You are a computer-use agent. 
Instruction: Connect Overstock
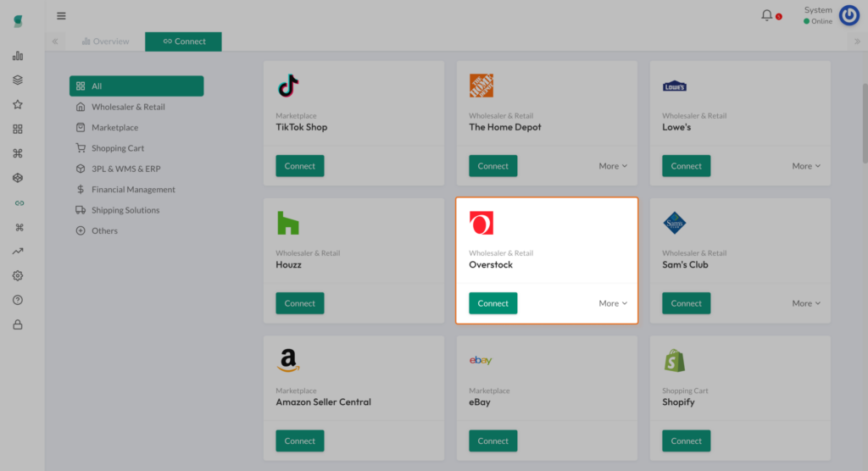(x=492, y=303)
